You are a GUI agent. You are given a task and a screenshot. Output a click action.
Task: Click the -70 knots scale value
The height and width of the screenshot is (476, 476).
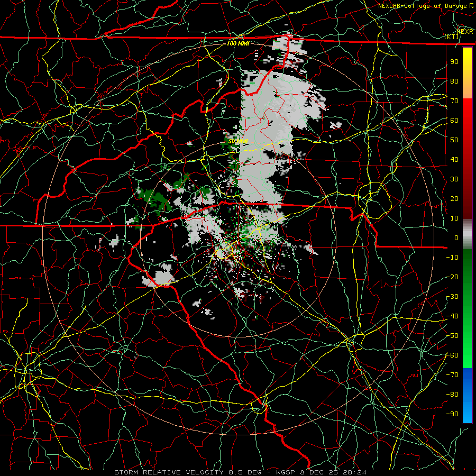(452, 375)
